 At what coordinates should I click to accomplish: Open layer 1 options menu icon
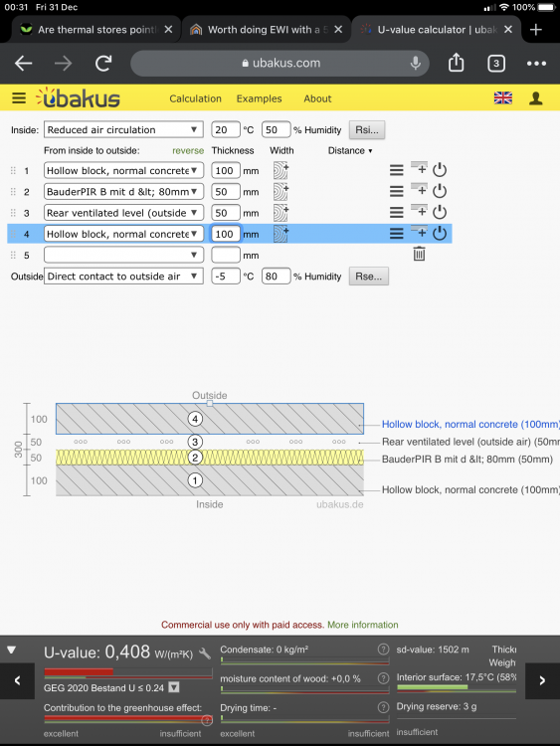(396, 170)
